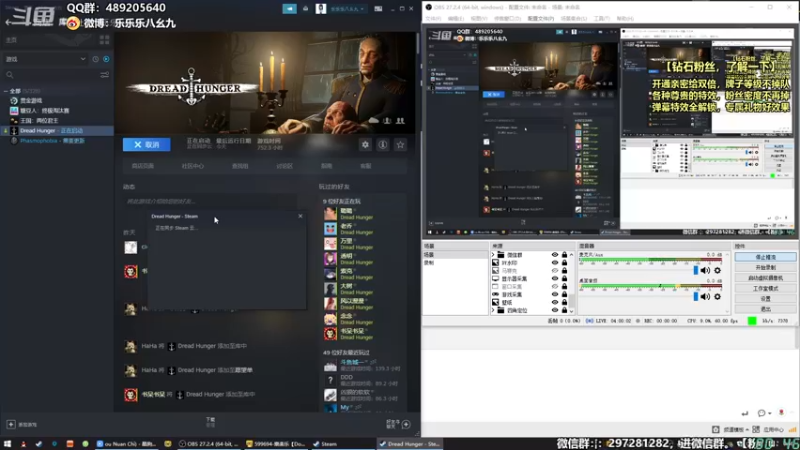Image resolution: width=800 pixels, height=450 pixels.
Task: Toggle visibility of 窗口采集 source
Action: point(555,286)
